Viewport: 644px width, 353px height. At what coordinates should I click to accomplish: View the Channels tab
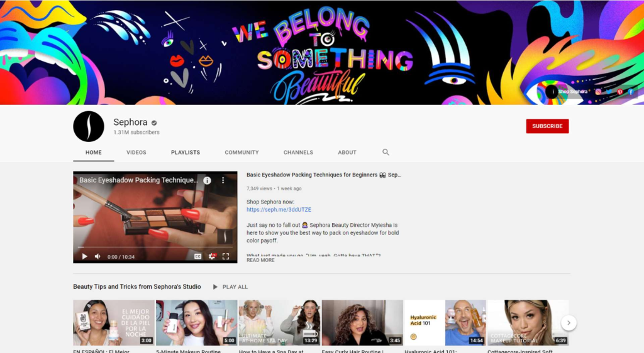[x=298, y=153]
